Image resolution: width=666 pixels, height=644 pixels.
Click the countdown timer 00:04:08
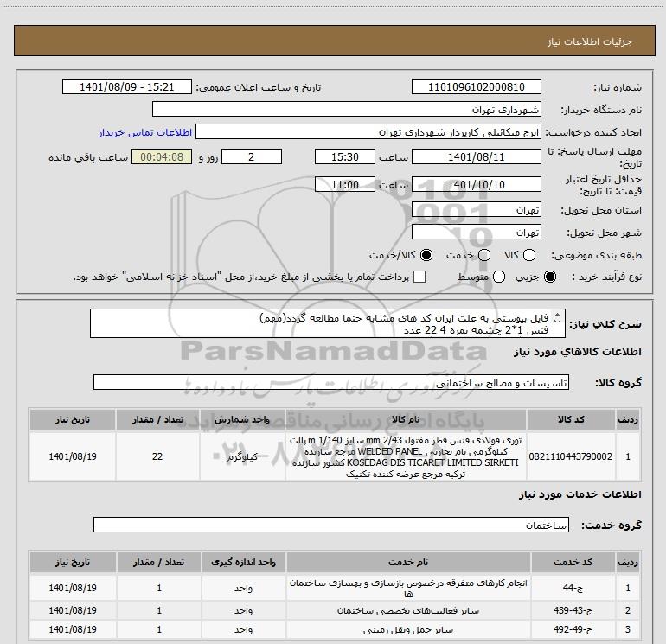[162, 156]
